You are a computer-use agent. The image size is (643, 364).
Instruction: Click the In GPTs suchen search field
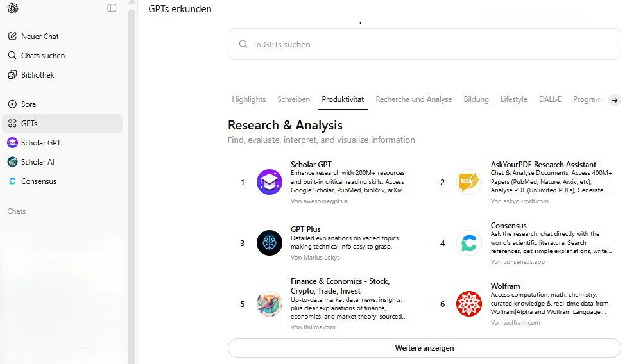[424, 44]
